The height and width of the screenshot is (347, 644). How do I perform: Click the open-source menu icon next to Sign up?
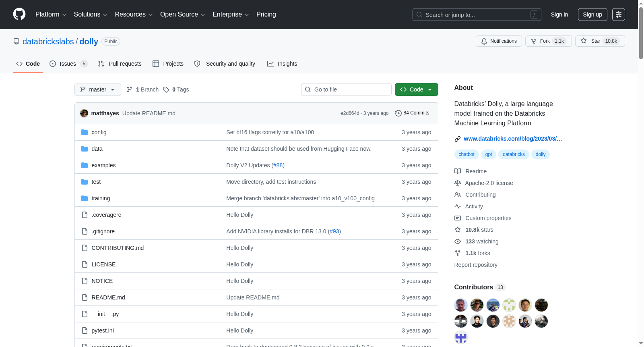tap(619, 15)
